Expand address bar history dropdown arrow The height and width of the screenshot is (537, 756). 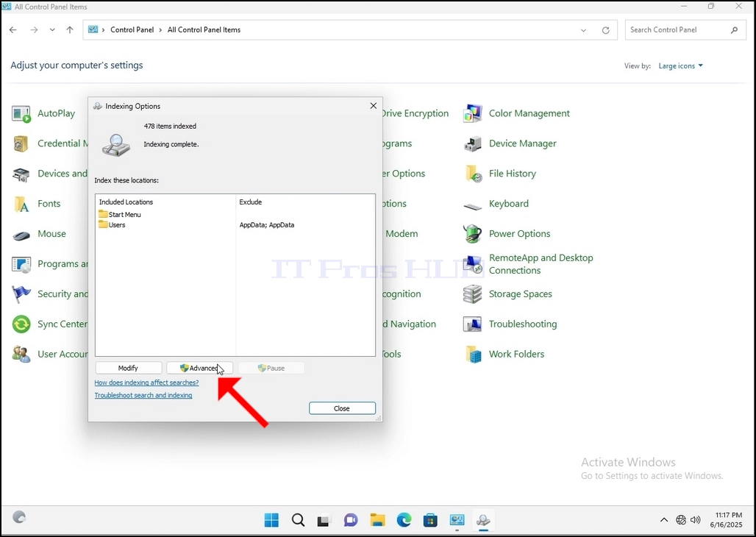[x=583, y=30]
